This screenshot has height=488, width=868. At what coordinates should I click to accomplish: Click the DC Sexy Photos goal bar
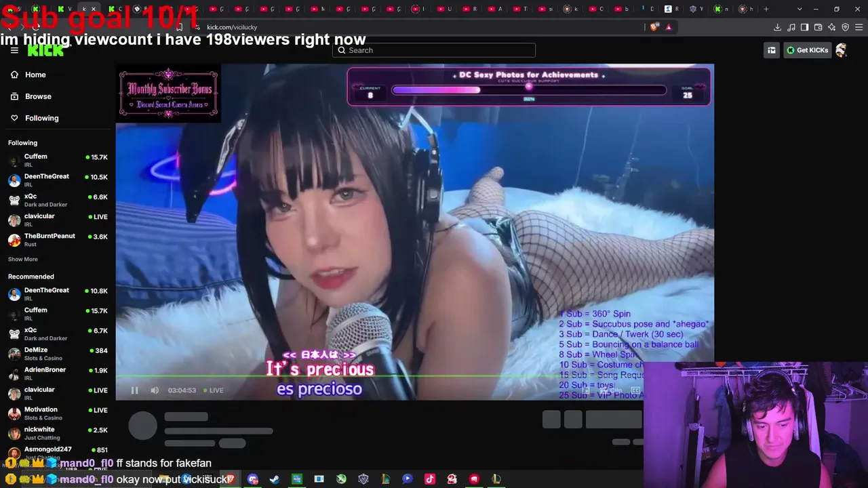click(529, 87)
